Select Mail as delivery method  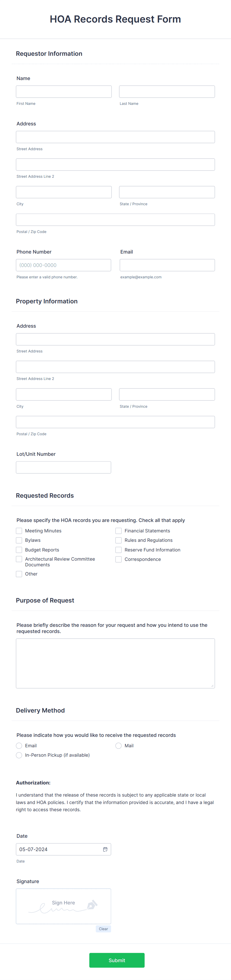[x=118, y=746]
